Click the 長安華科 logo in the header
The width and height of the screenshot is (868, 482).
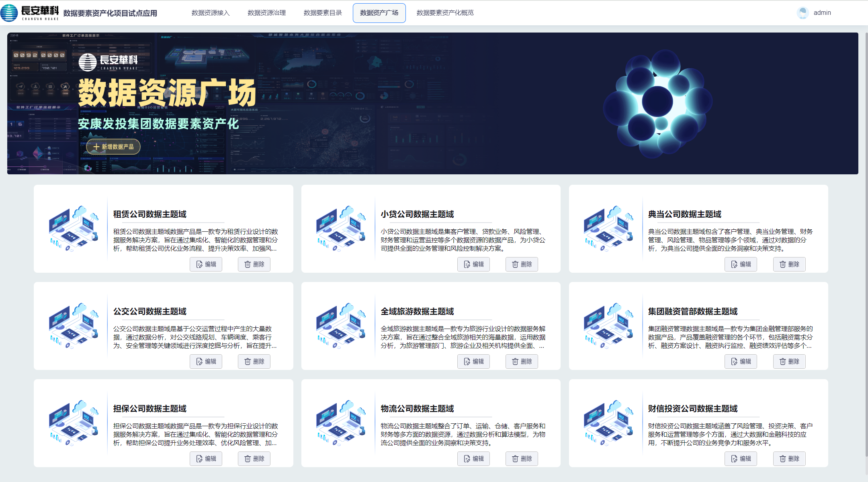point(30,13)
